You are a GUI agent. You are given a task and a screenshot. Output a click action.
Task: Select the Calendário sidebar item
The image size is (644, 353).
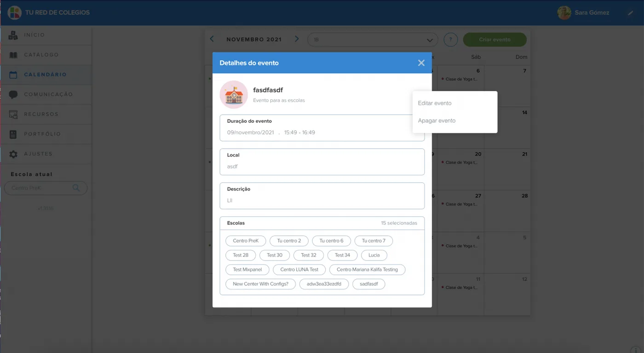click(x=46, y=75)
